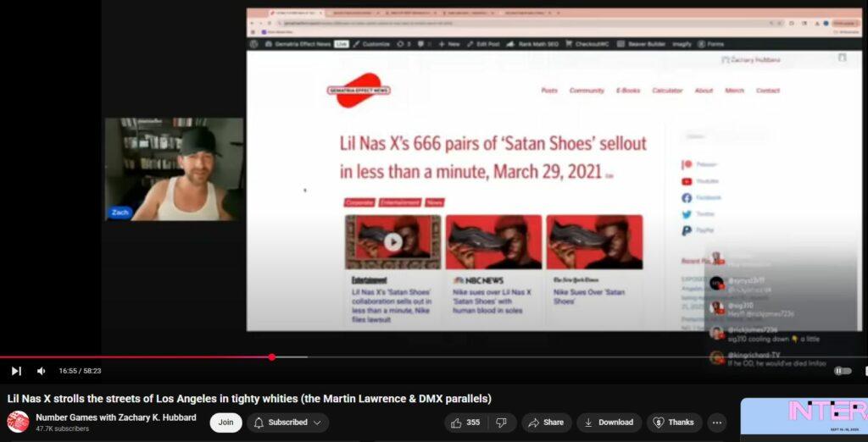Dislike the video with thumbs down
The width and height of the screenshot is (868, 442).
501,423
